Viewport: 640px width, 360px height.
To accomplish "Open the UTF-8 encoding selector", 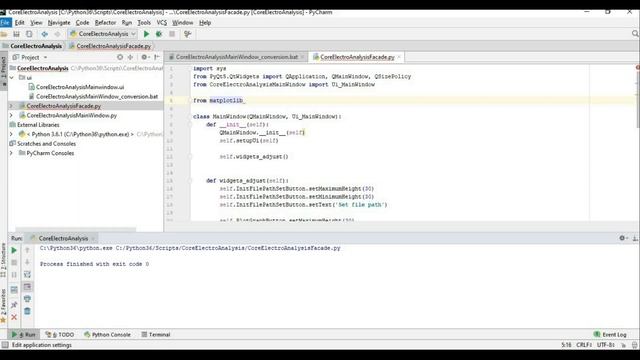I will (606, 345).
